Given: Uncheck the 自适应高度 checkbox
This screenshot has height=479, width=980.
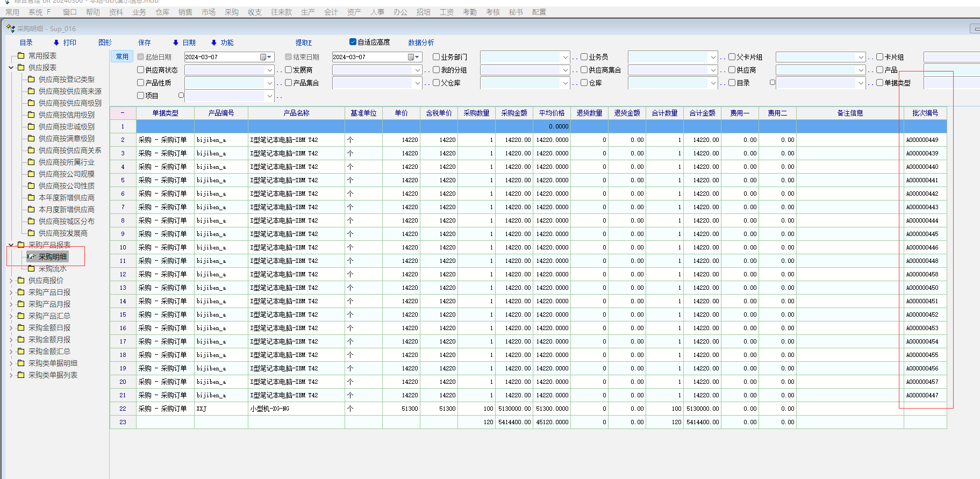Looking at the screenshot, I should (x=353, y=42).
